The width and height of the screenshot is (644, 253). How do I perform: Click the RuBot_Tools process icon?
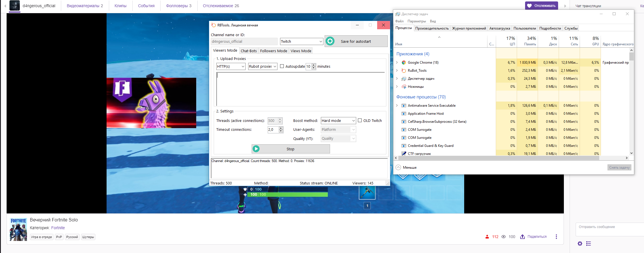point(404,71)
